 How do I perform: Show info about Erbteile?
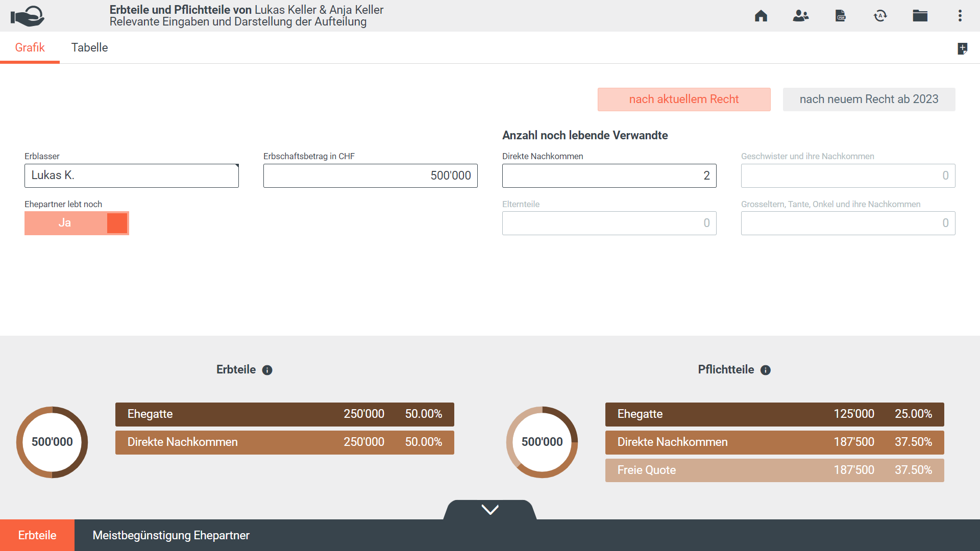point(267,370)
